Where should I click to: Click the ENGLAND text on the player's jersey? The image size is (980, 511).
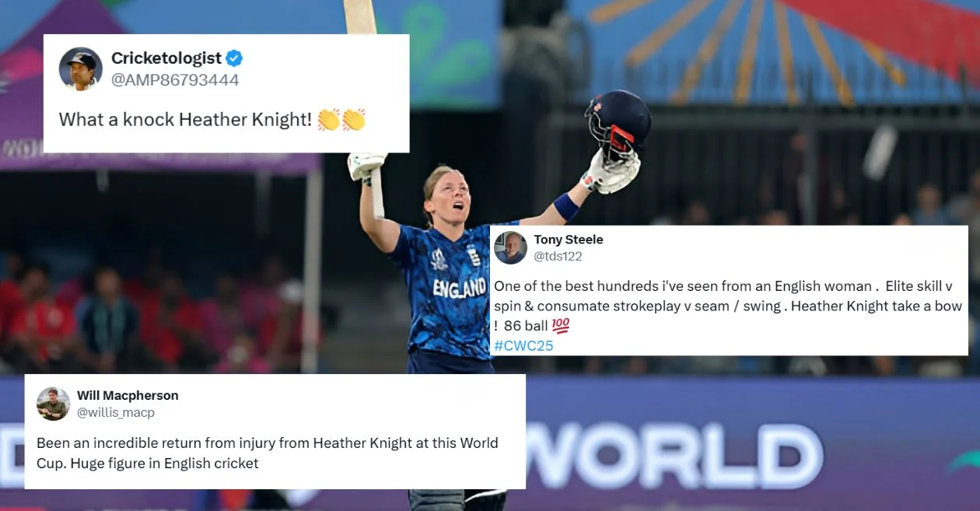coord(460,289)
